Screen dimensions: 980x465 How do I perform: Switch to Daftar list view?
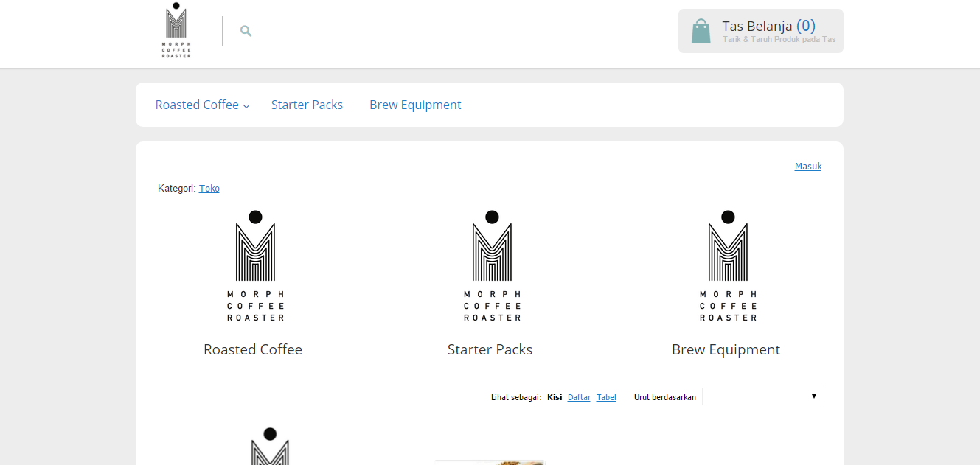pyautogui.click(x=579, y=397)
